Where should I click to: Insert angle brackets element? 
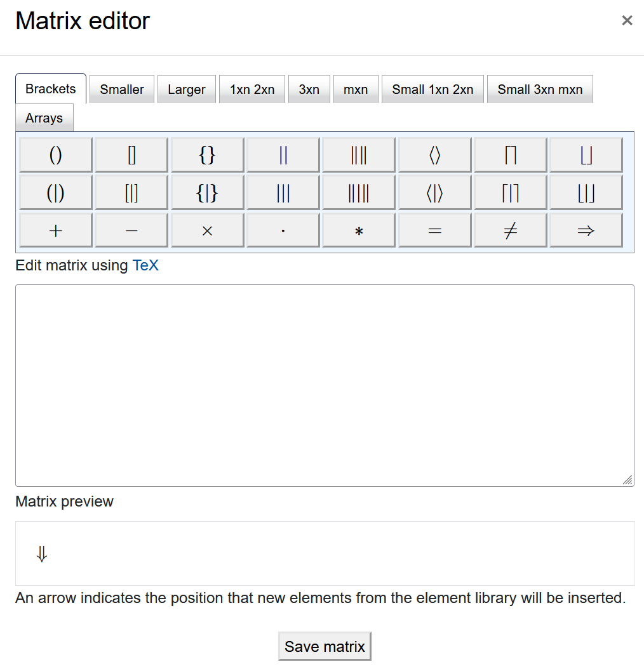click(434, 154)
